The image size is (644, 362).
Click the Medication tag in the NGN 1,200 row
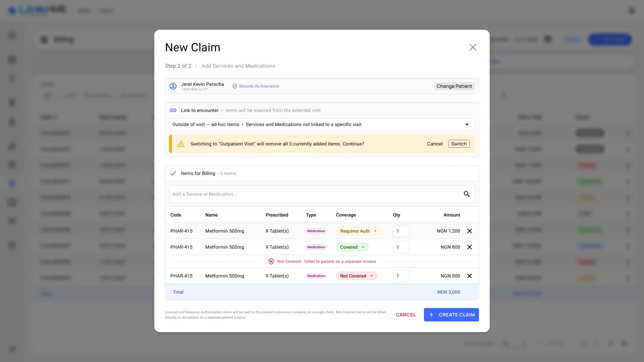coord(316,231)
